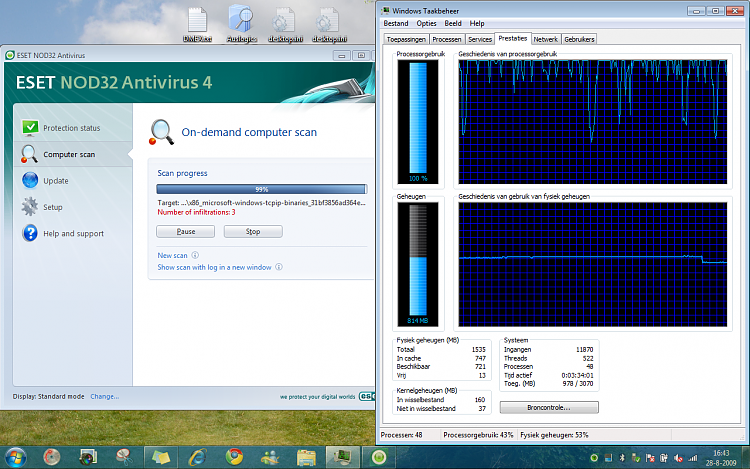Click the Bluetooth tray icon

(622, 458)
